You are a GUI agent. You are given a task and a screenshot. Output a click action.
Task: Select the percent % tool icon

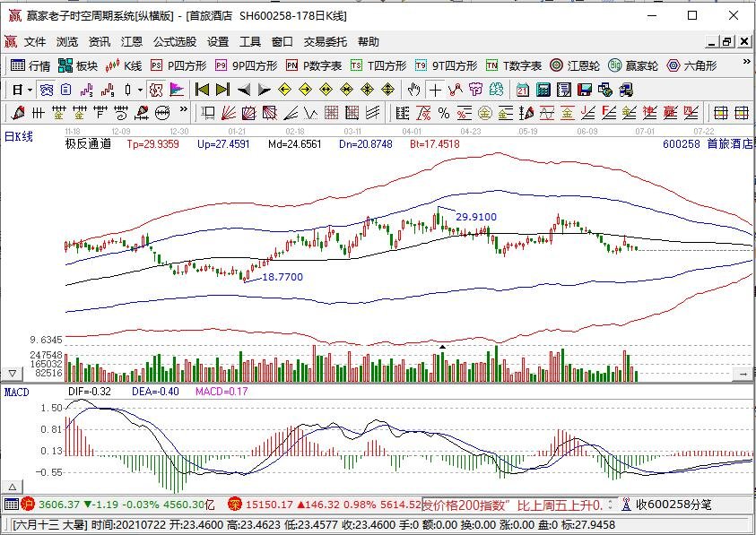pyautogui.click(x=444, y=113)
